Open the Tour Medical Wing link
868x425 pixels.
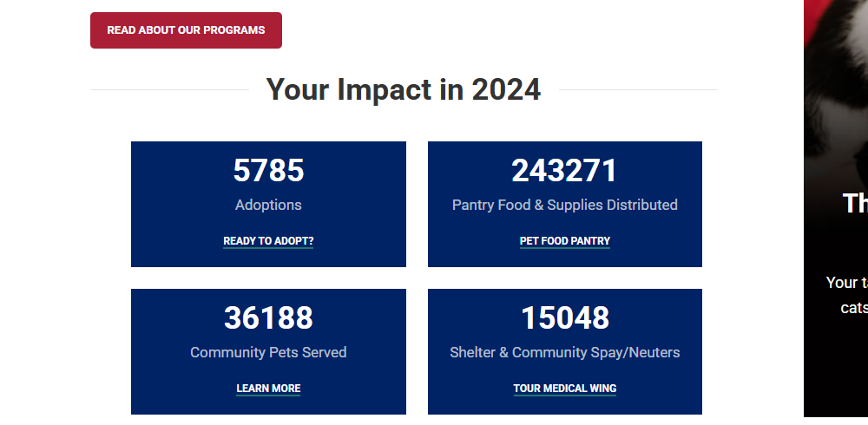point(565,389)
